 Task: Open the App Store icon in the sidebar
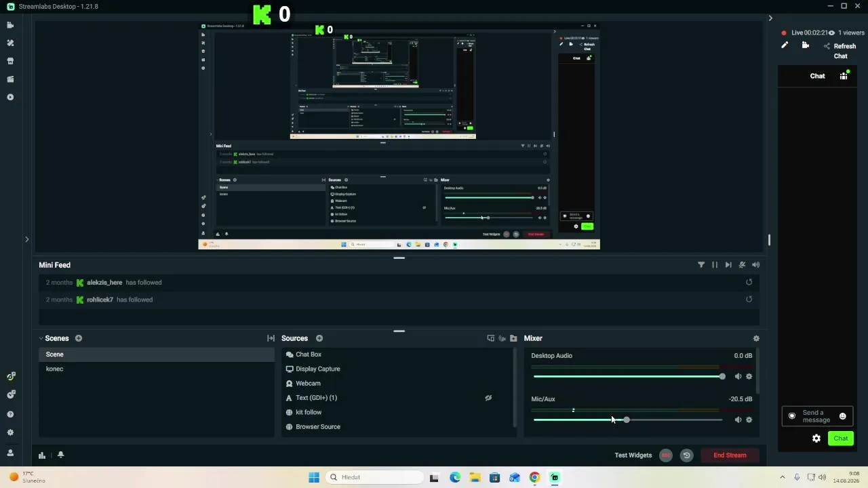pos(10,61)
